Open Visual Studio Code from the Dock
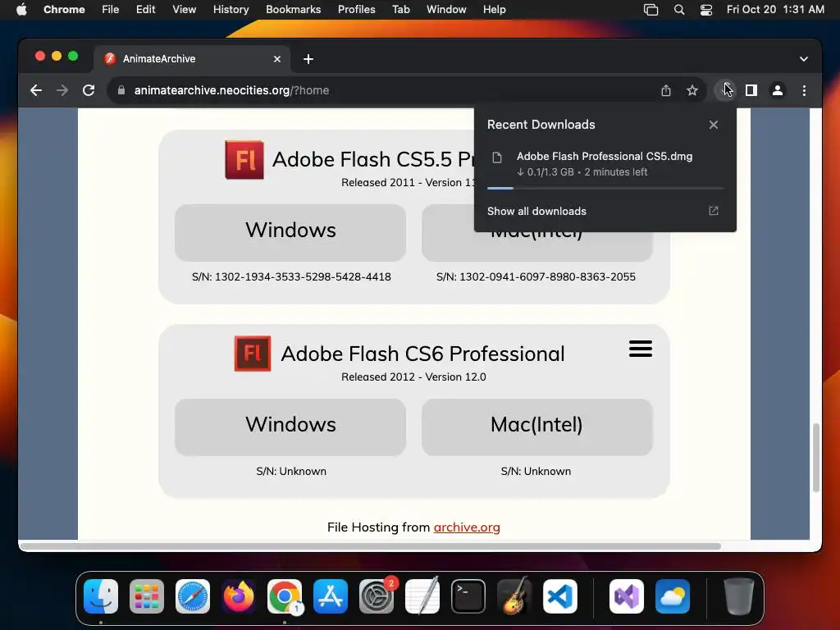 coord(559,596)
